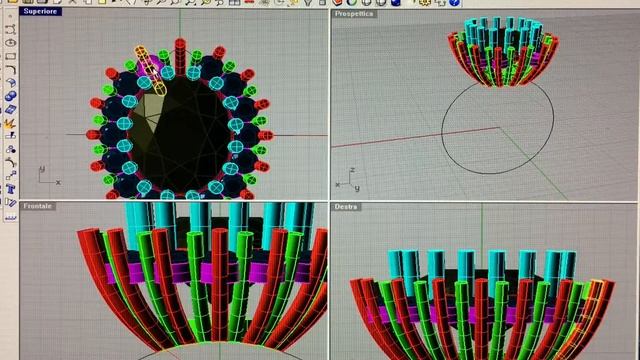Select the Move/Scale transform tool
Viewport: 640px width, 360px height.
pyautogui.click(x=11, y=176)
